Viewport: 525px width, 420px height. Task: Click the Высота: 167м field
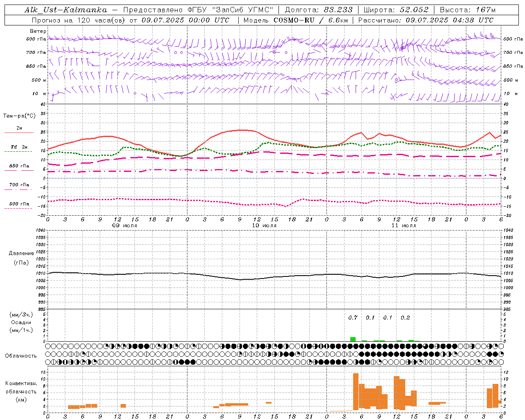pos(468,10)
